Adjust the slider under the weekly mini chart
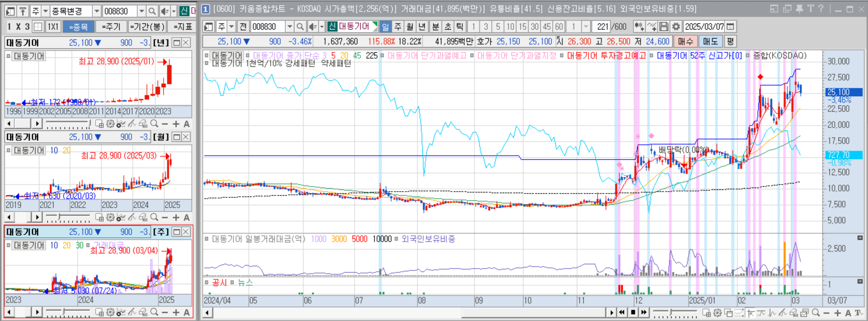Viewport: 868px width, 321px height. (x=68, y=312)
